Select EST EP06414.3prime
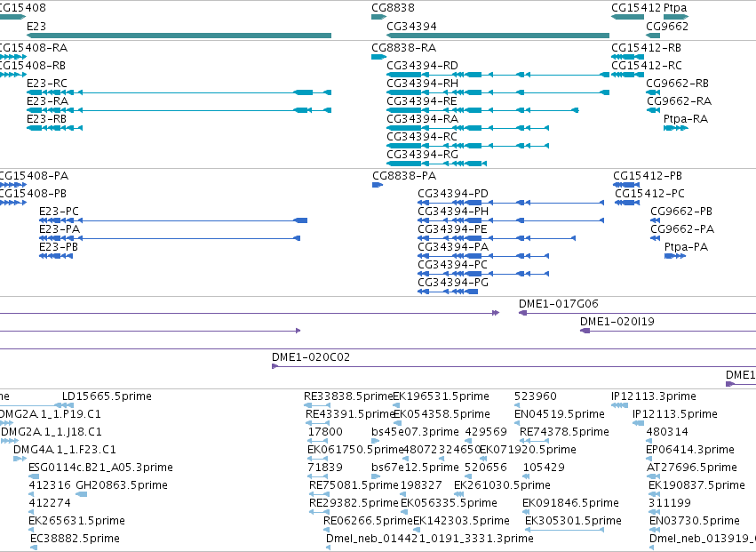 690,450
